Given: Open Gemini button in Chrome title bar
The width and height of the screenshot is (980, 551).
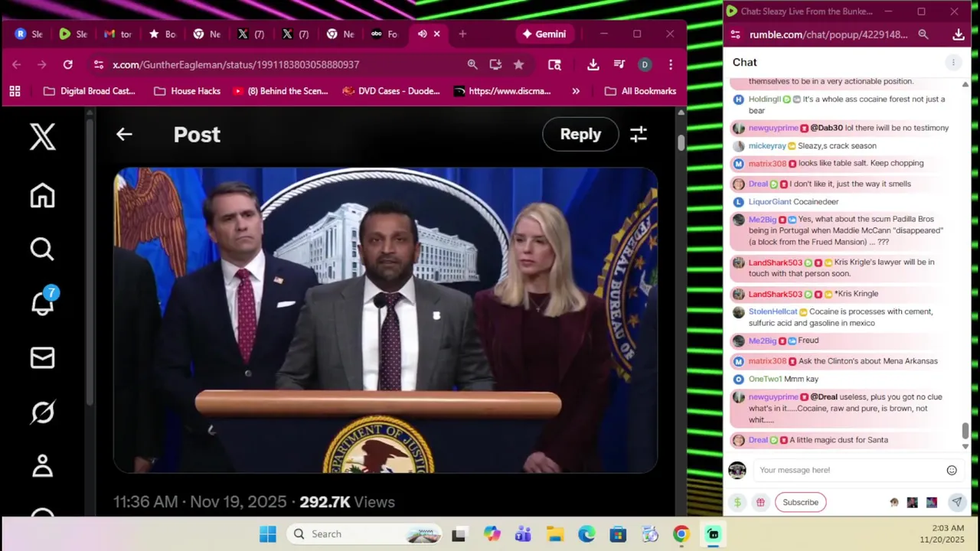Looking at the screenshot, I should coord(544,34).
